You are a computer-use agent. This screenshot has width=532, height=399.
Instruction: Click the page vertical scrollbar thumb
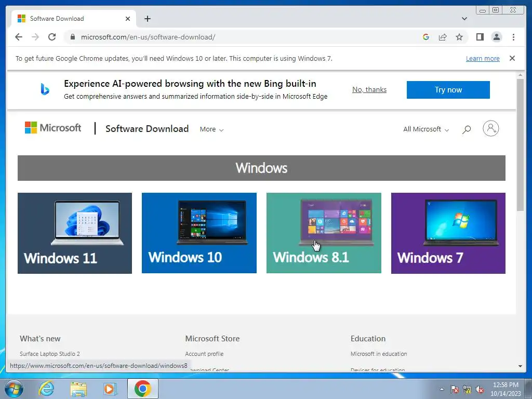pyautogui.click(x=520, y=144)
